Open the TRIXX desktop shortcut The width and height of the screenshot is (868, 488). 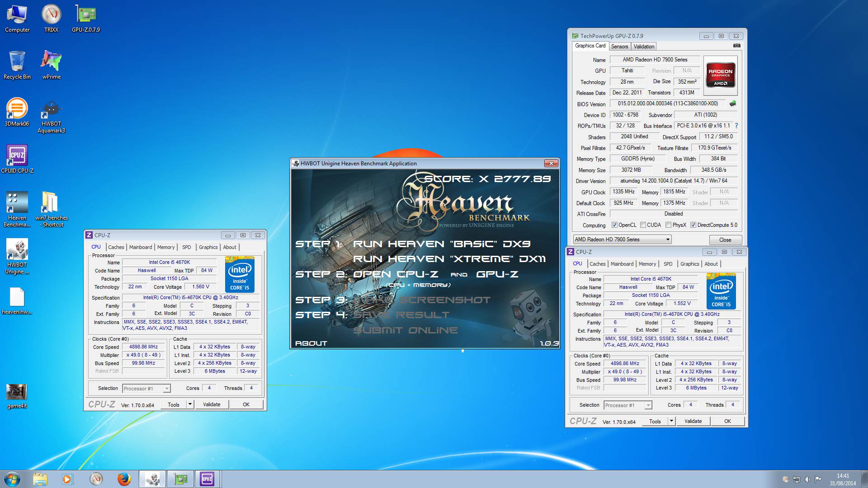[x=51, y=19]
